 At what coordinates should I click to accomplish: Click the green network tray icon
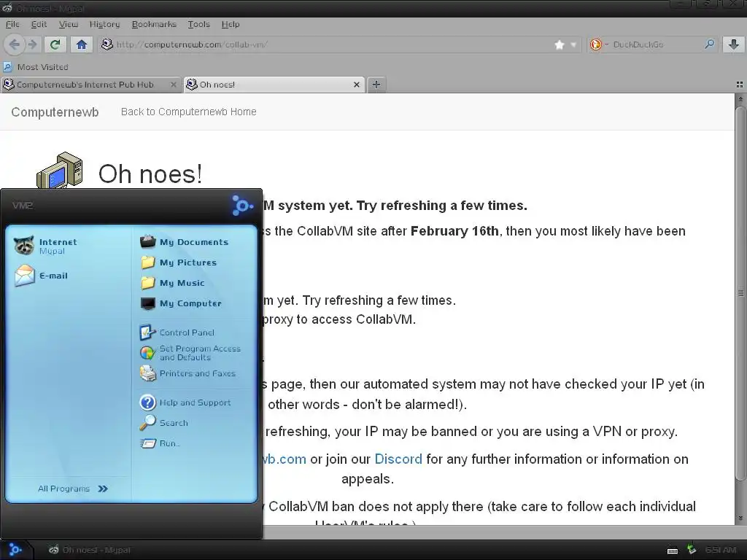tap(691, 550)
